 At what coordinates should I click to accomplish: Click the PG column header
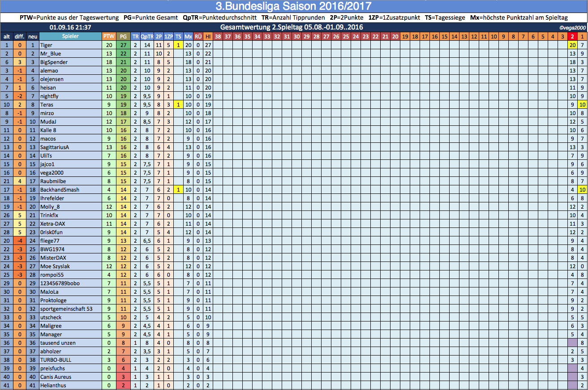coord(123,36)
